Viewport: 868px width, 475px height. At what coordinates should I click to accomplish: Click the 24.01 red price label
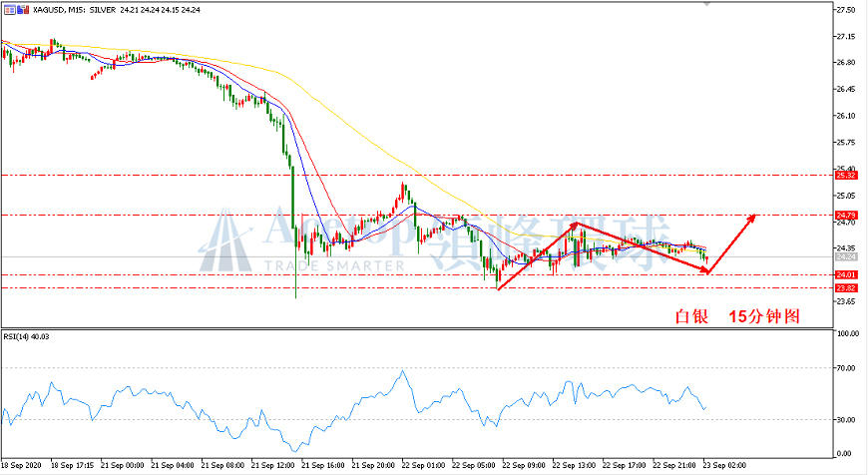[x=846, y=274]
